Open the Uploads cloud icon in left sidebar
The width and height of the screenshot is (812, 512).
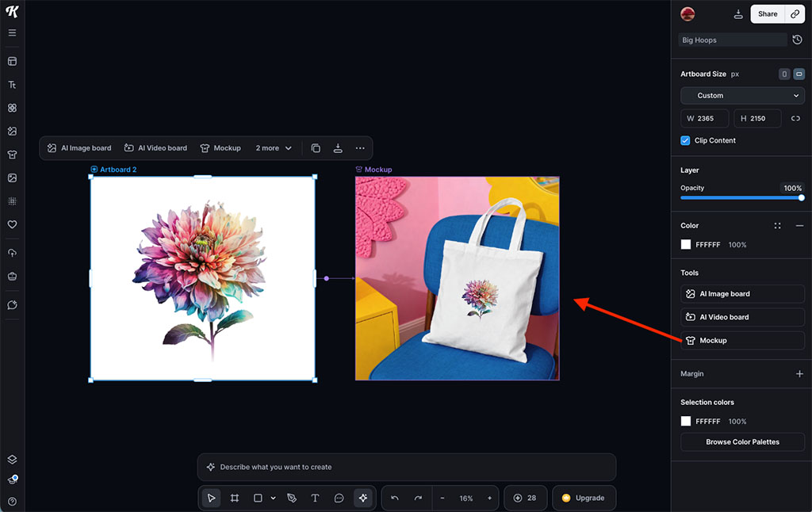pos(12,252)
